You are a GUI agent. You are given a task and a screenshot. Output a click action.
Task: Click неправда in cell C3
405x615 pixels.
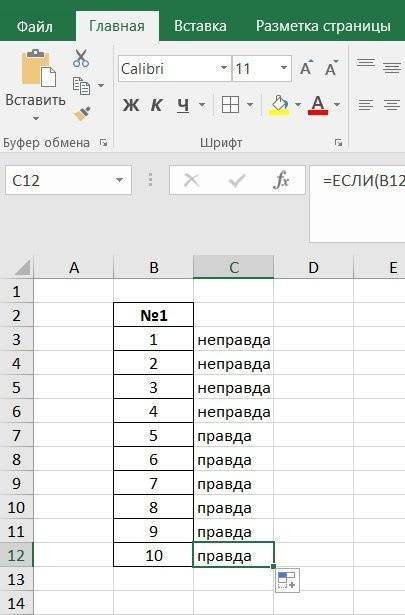tap(234, 340)
